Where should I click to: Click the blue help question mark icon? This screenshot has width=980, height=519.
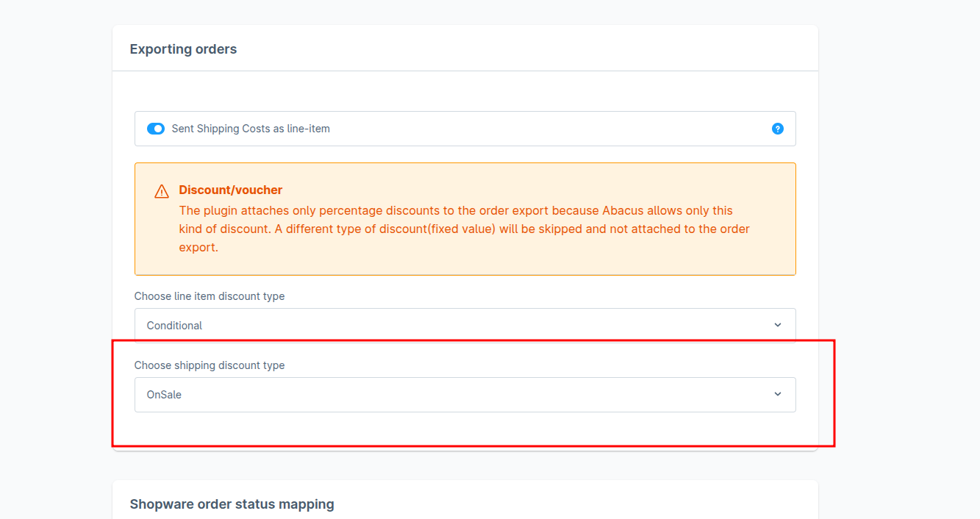coord(777,129)
